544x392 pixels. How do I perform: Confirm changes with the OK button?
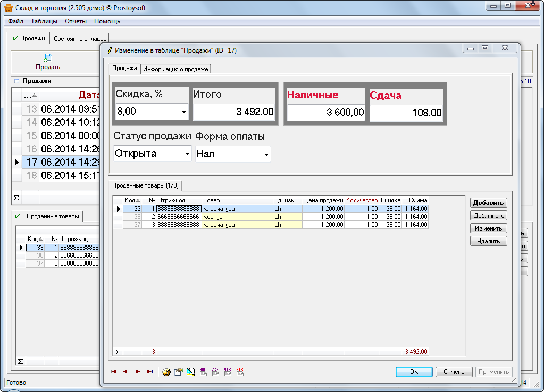[414, 372]
